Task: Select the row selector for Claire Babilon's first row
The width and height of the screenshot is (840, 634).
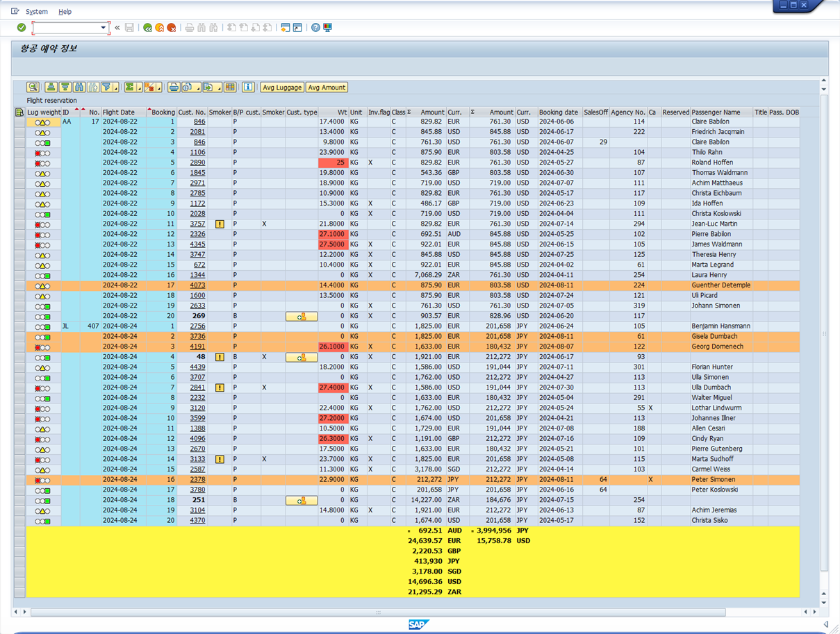Action: coord(19,122)
